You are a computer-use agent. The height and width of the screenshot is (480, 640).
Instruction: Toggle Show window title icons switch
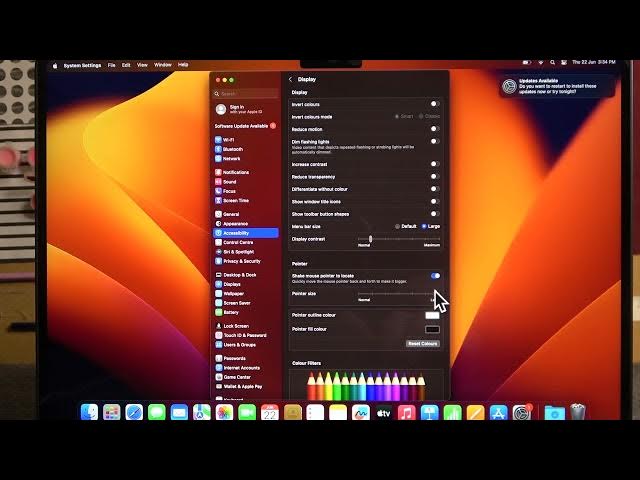(435, 202)
